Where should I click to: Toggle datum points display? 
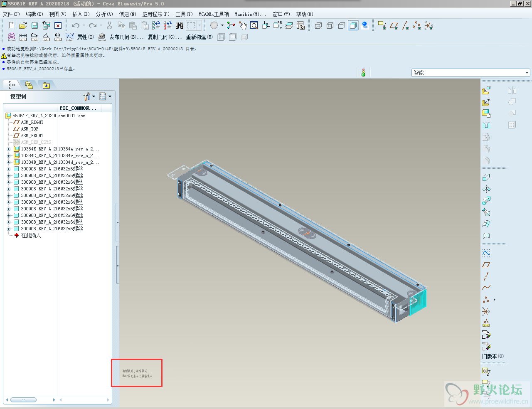[417, 25]
